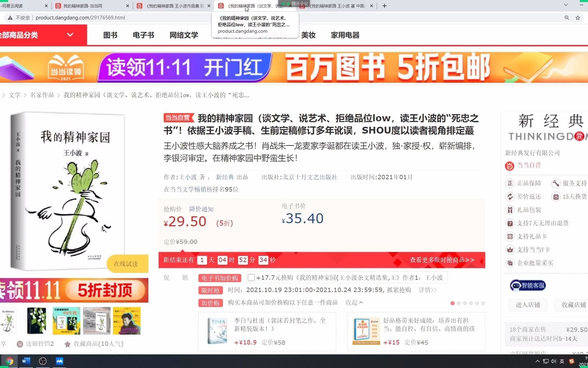This screenshot has height=368, width=588.
Task: Click the main book cover image
Action: click(x=68, y=191)
